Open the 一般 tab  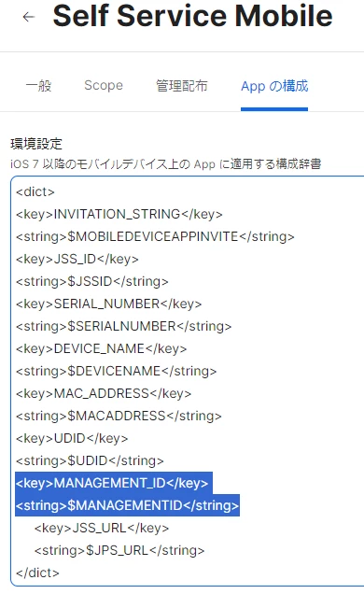[x=38, y=86]
